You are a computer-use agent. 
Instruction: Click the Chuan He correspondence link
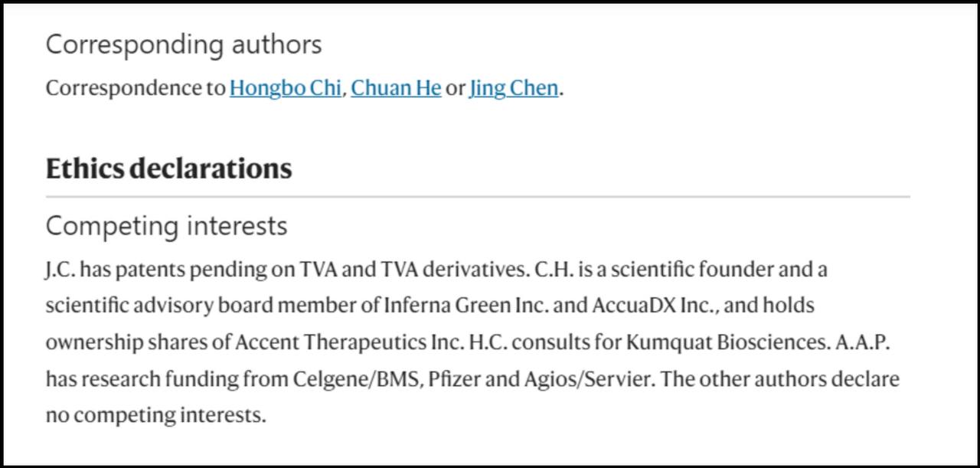(396, 88)
